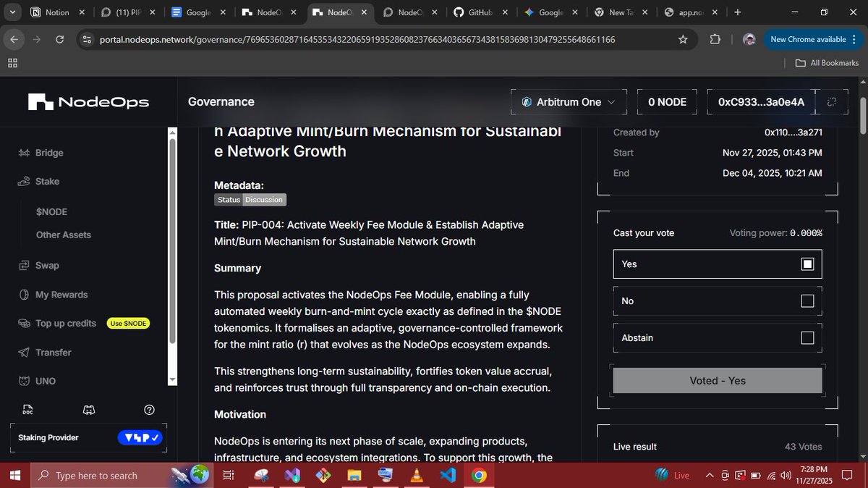Screen dimensions: 868x488
Task: Check the Yes vote checkbox
Action: 807,264
